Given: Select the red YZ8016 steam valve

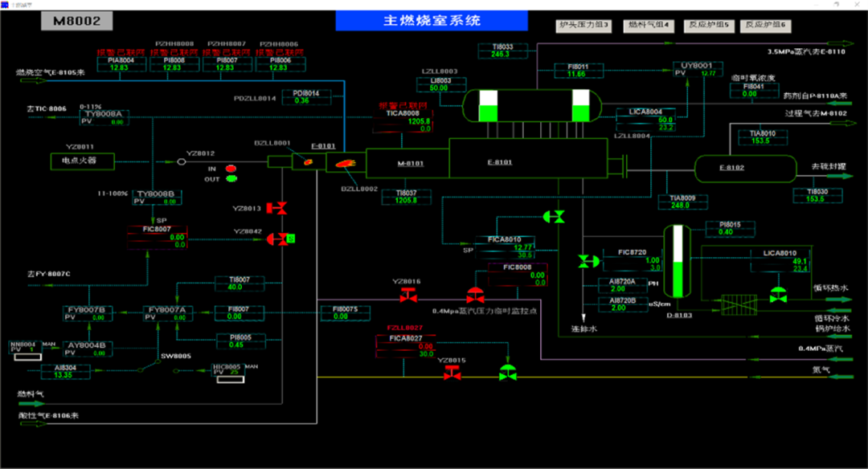Looking at the screenshot, I should pyautogui.click(x=408, y=297).
